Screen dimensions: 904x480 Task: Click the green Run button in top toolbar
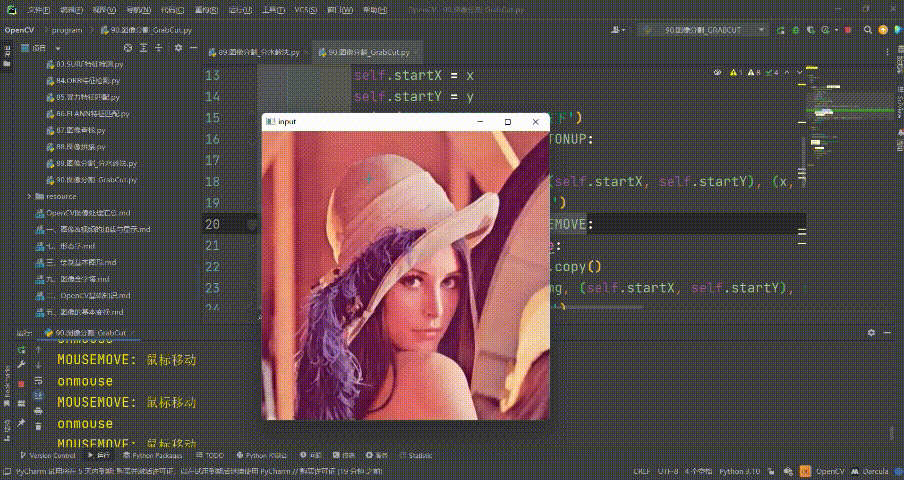click(x=781, y=30)
